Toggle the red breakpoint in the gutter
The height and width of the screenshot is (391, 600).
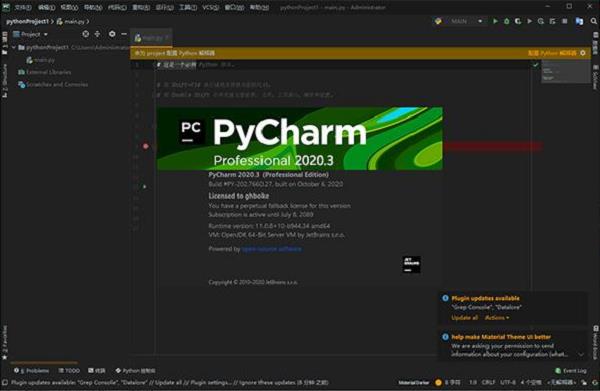click(x=145, y=146)
